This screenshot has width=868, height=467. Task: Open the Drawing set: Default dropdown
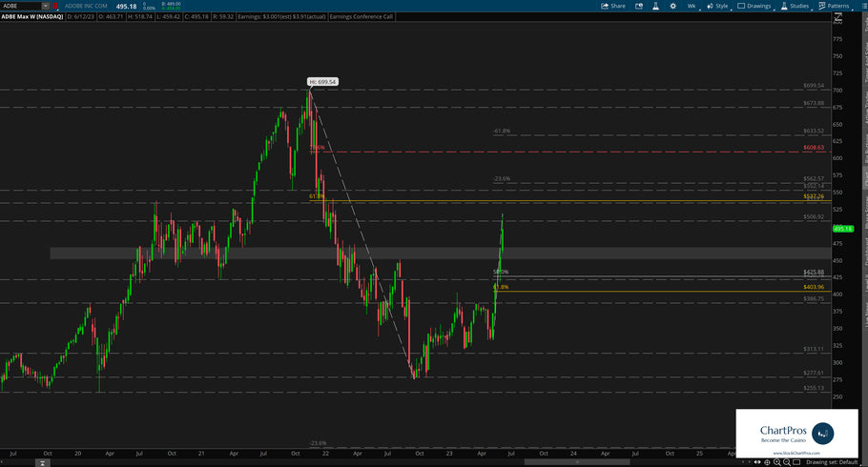tap(832, 462)
